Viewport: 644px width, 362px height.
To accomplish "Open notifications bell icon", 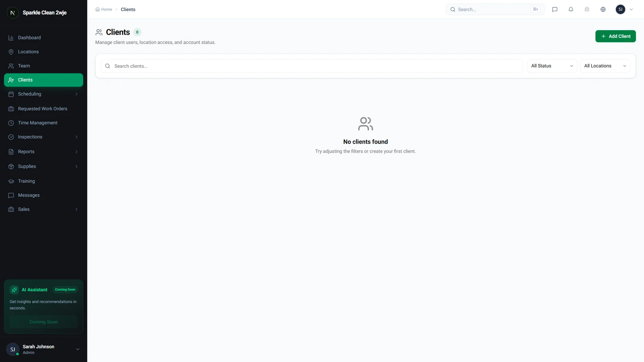I will (571, 9).
